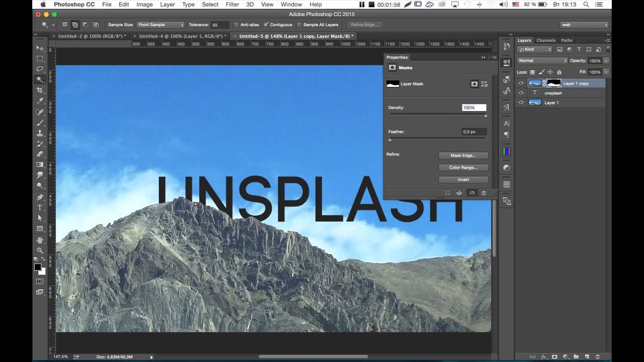Click pixel layer filter icon in Layers
Image resolution: width=644 pixels, height=362 pixels.
pos(559,49)
